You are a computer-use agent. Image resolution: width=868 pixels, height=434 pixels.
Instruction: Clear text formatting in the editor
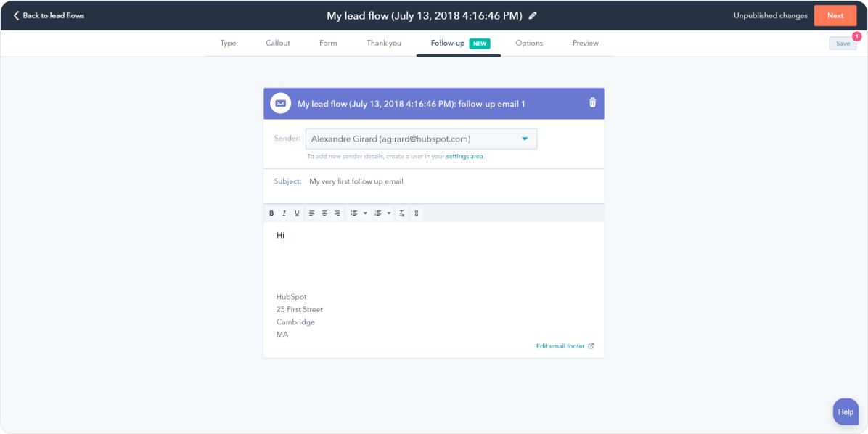402,213
